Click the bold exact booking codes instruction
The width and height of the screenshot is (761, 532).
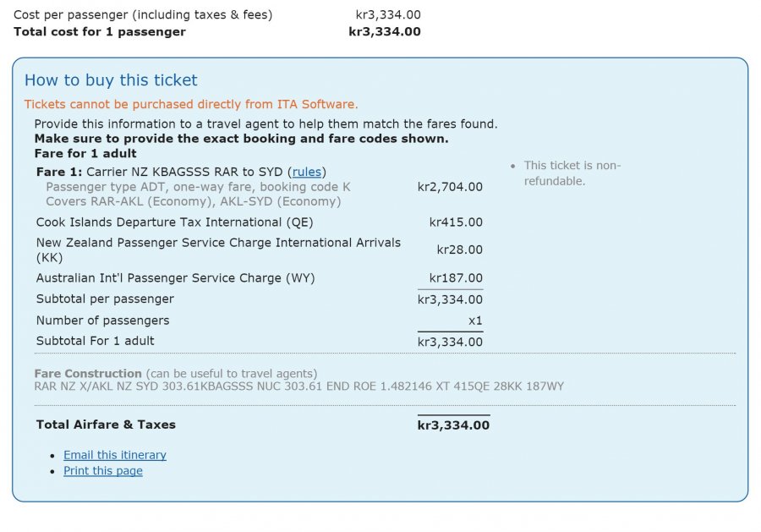241,139
